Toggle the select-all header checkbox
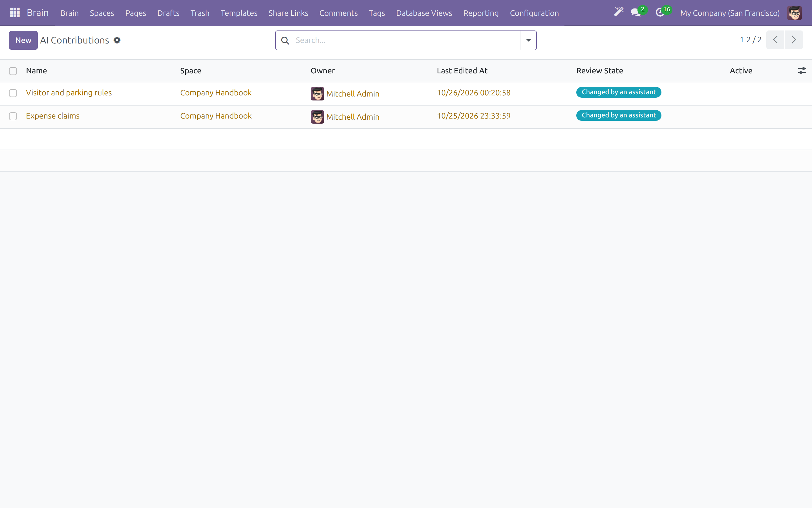This screenshot has width=812, height=508. click(x=13, y=71)
